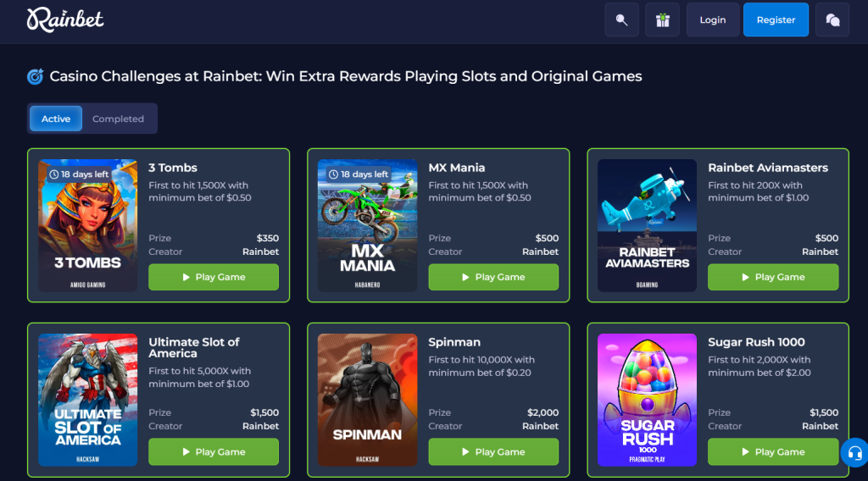The image size is (868, 481).
Task: Click the challenges target icon beside heading
Action: tap(36, 76)
